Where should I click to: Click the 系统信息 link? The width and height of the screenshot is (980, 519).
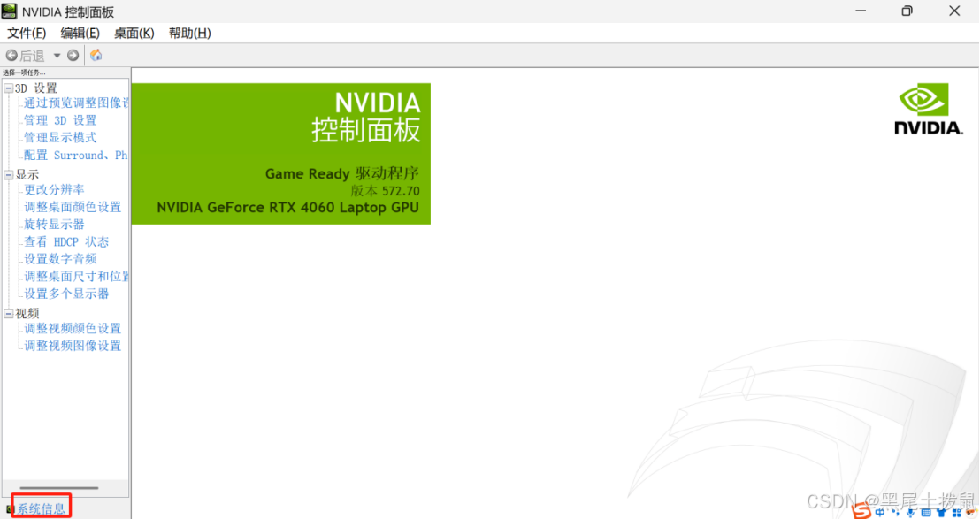pyautogui.click(x=41, y=508)
